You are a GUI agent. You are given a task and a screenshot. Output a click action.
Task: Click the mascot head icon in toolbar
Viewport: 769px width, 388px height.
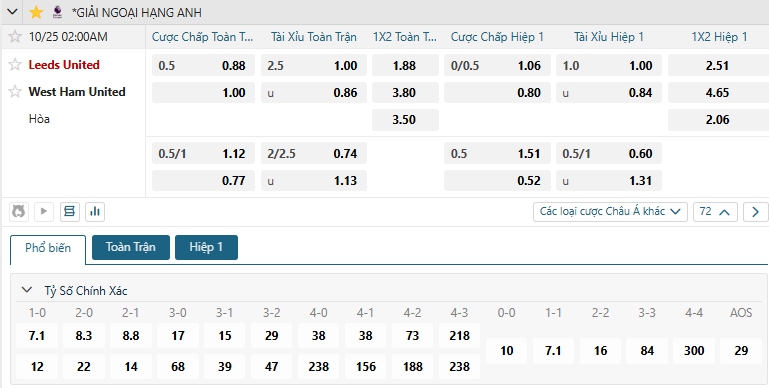pos(19,211)
